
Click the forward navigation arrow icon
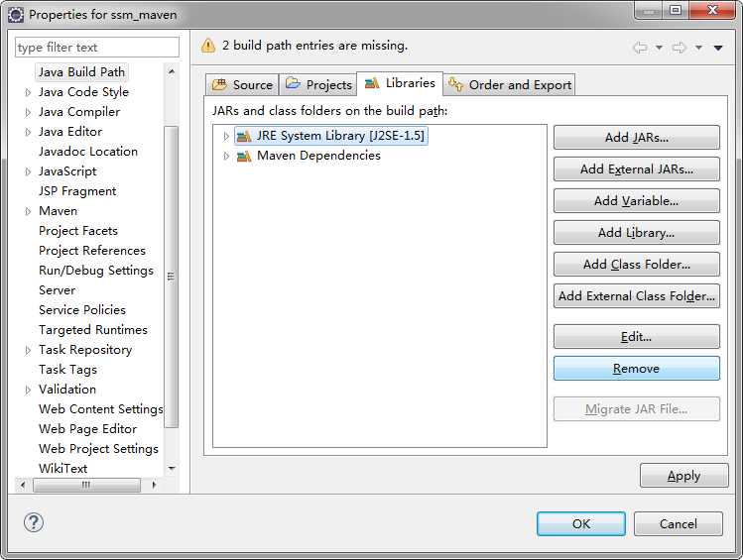click(680, 47)
